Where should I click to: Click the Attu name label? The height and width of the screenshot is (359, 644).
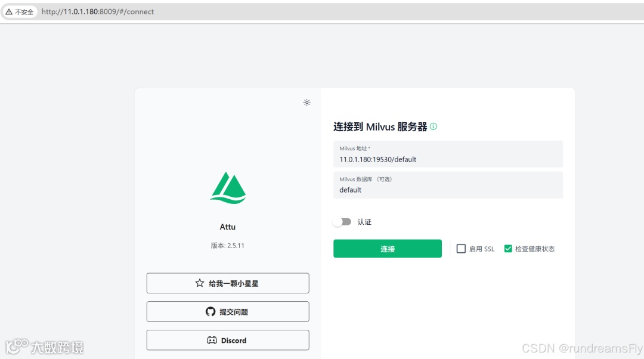[x=228, y=227]
